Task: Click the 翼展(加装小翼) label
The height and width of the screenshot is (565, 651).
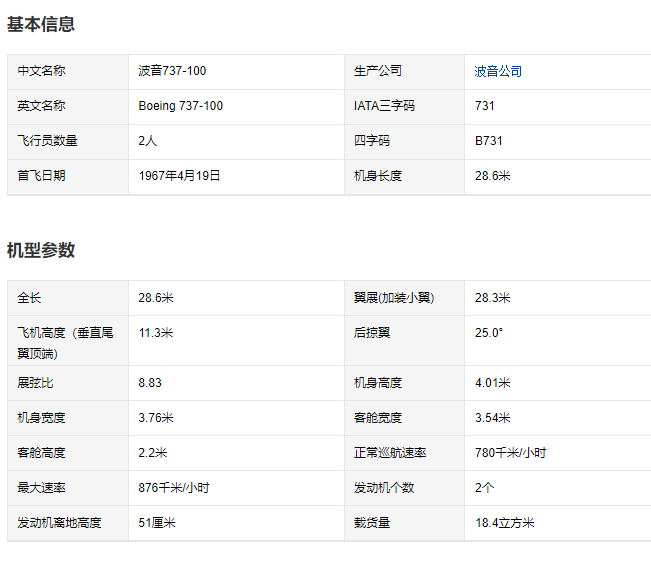Action: click(394, 298)
